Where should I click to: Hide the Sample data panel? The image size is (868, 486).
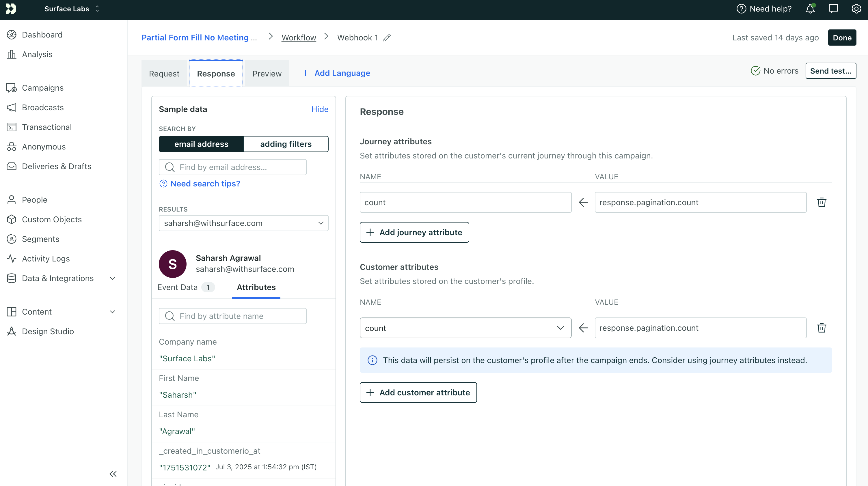[x=319, y=109]
